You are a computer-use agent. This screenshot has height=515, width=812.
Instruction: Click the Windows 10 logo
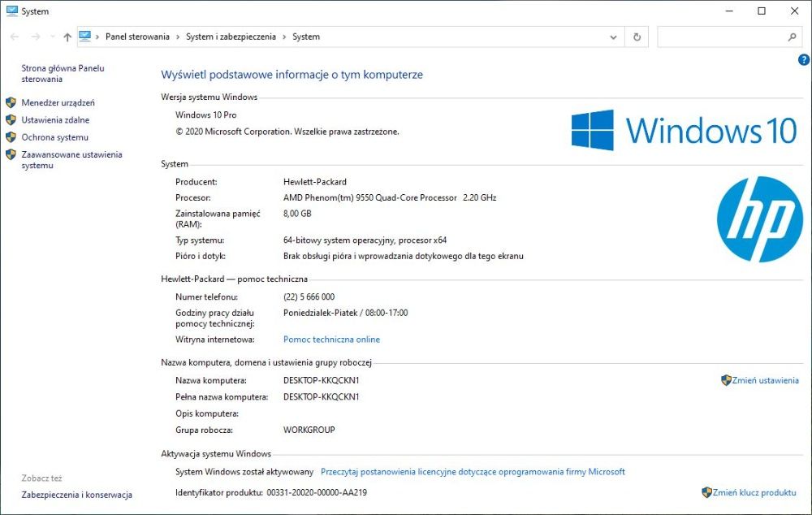[684, 130]
